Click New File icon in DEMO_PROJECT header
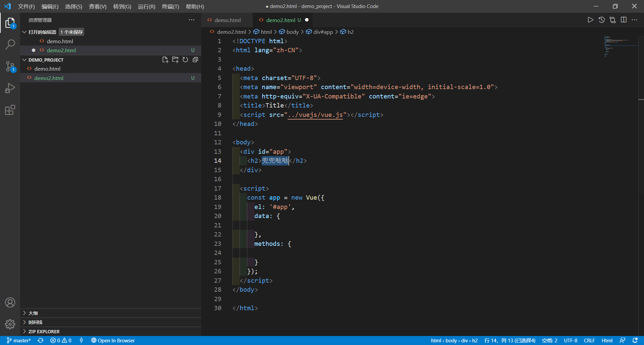Image resolution: width=644 pixels, height=345 pixels. click(165, 60)
